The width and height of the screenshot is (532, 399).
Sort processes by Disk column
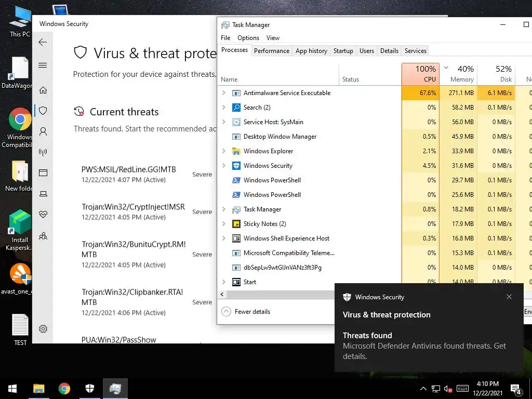(x=496, y=74)
